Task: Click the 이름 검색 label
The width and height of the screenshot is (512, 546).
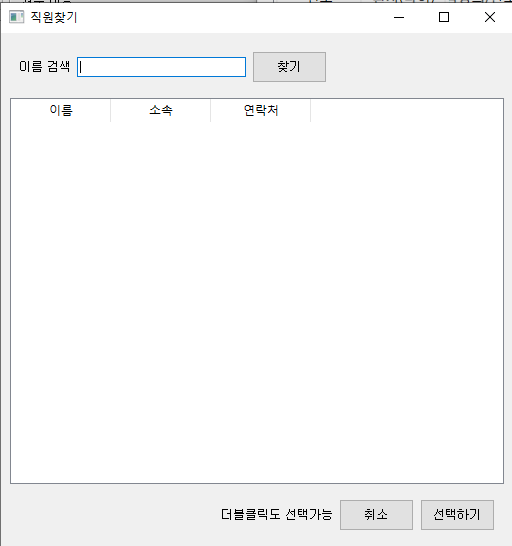Action: 45,66
